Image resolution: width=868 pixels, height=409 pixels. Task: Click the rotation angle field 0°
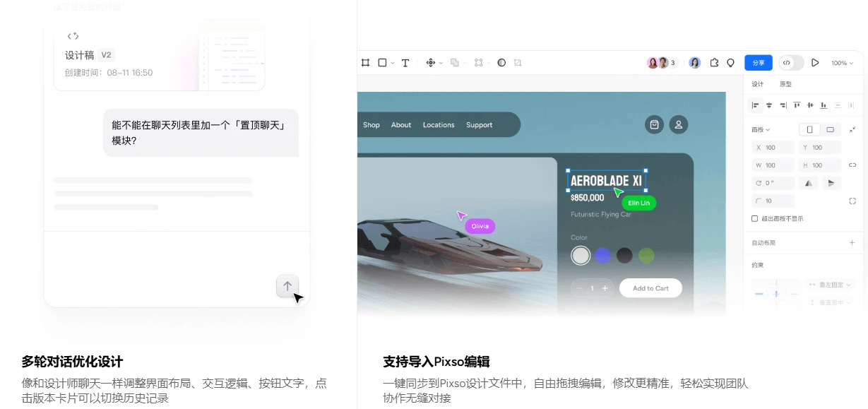pos(773,183)
